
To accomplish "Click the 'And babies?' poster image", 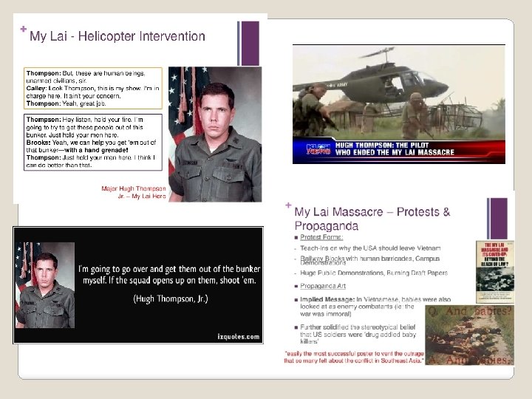I will [470, 335].
